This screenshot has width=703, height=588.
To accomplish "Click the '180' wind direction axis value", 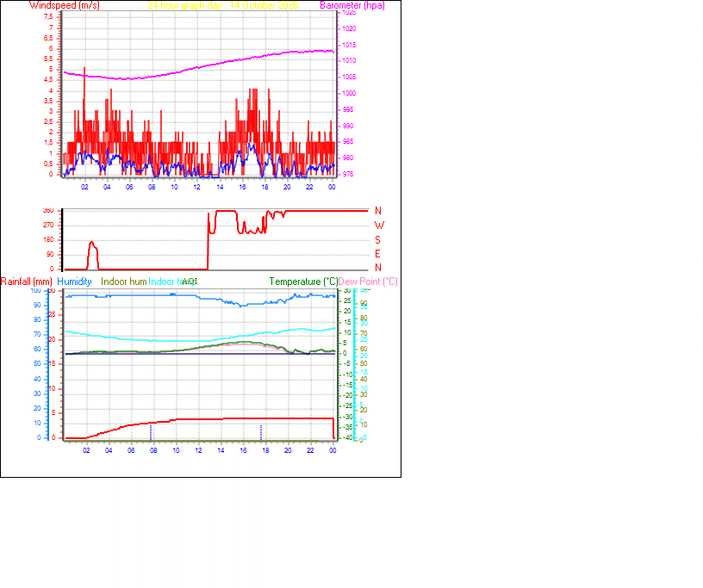I will [x=48, y=240].
